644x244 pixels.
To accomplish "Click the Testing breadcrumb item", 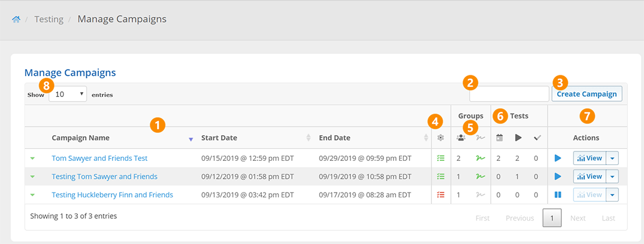I will coord(49,19).
